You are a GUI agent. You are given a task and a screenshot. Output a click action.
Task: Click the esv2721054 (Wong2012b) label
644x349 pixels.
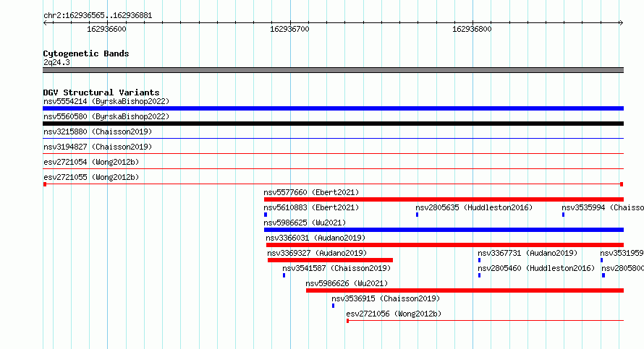91,162
